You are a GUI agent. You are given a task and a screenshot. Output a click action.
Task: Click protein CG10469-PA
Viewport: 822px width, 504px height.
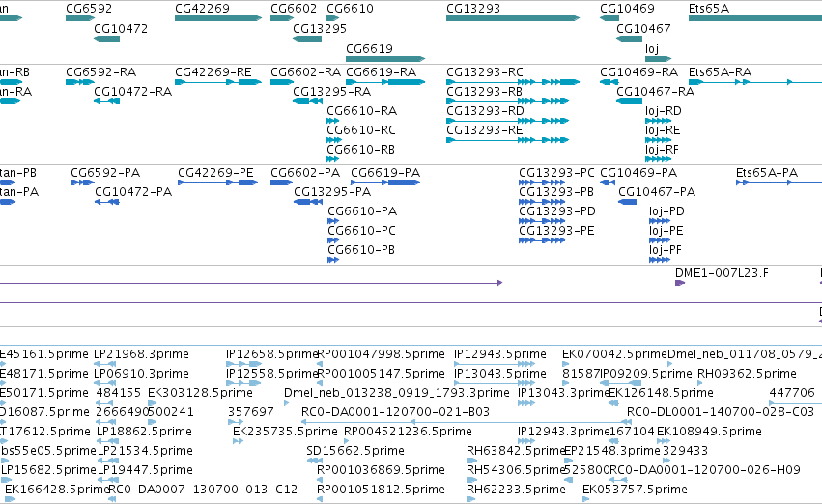click(x=638, y=173)
